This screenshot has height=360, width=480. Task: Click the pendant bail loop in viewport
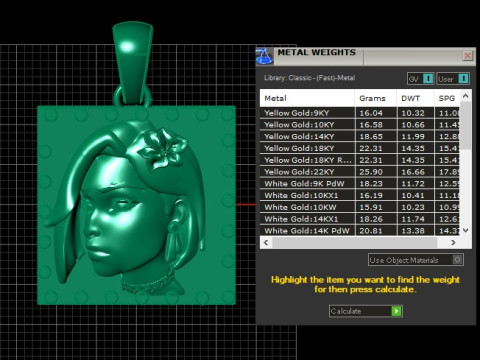tap(133, 64)
